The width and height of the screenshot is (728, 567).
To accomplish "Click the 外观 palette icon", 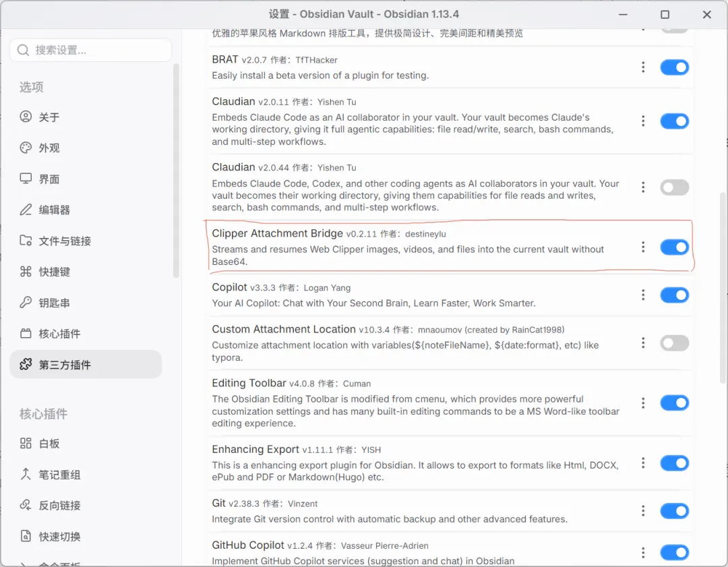I will click(x=26, y=148).
